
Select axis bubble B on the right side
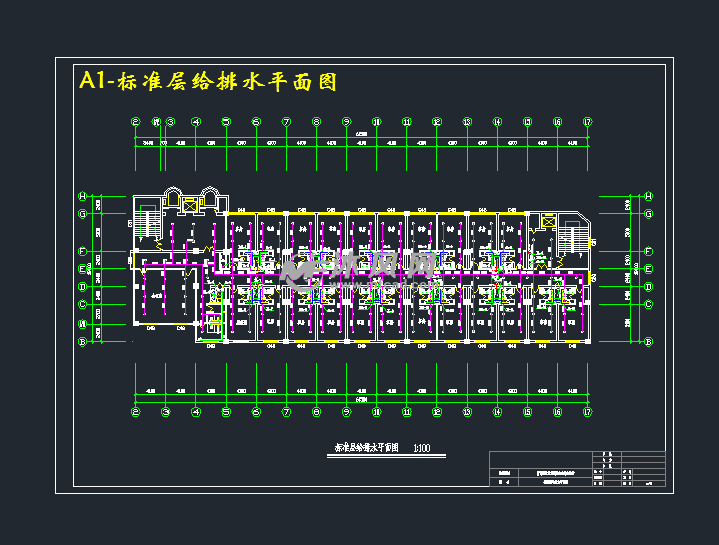pyautogui.click(x=648, y=342)
